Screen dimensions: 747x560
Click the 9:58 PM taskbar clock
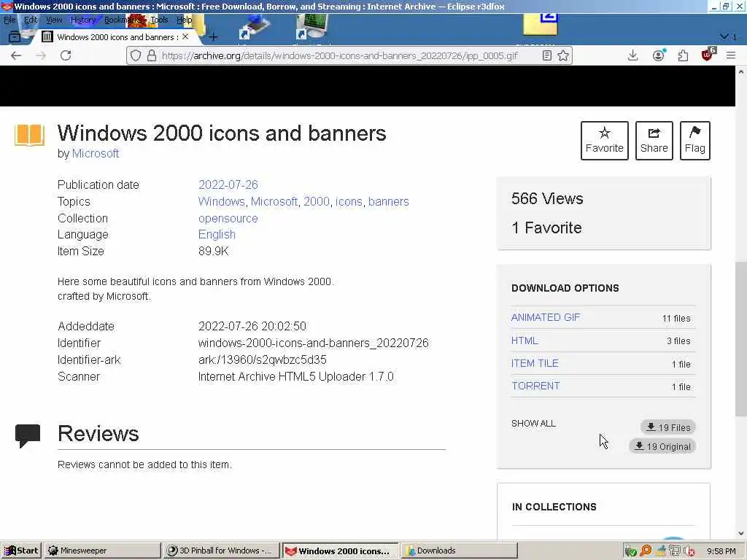721,551
